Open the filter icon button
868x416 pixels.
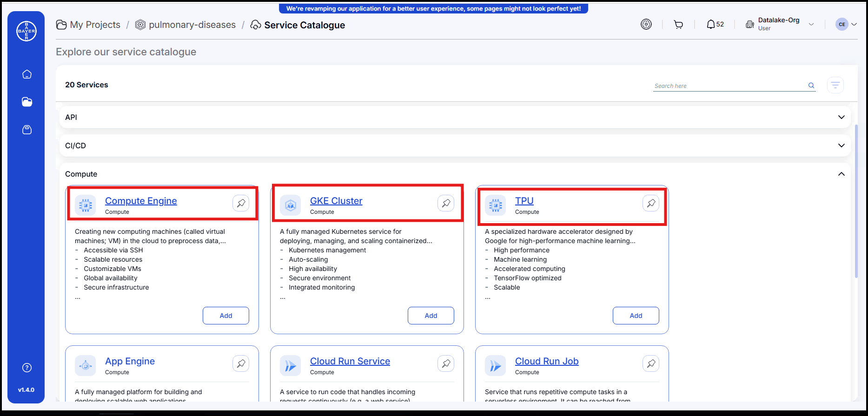click(x=835, y=85)
